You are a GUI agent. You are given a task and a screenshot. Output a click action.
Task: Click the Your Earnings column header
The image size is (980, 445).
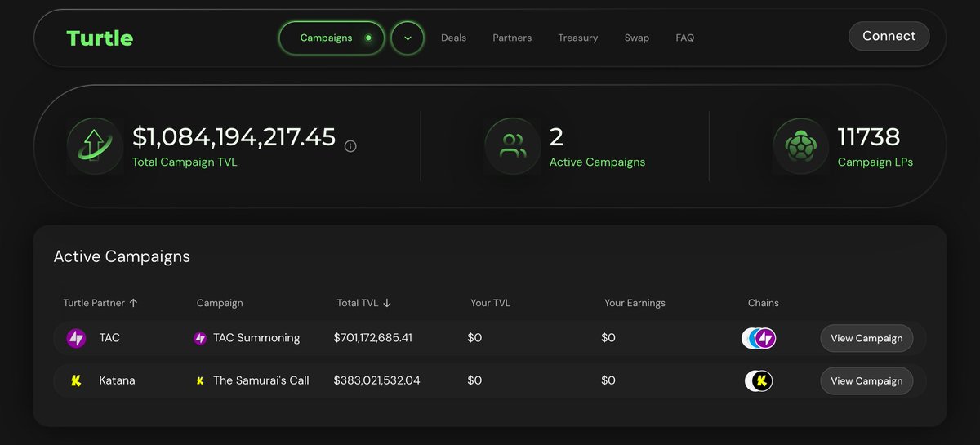coord(635,303)
